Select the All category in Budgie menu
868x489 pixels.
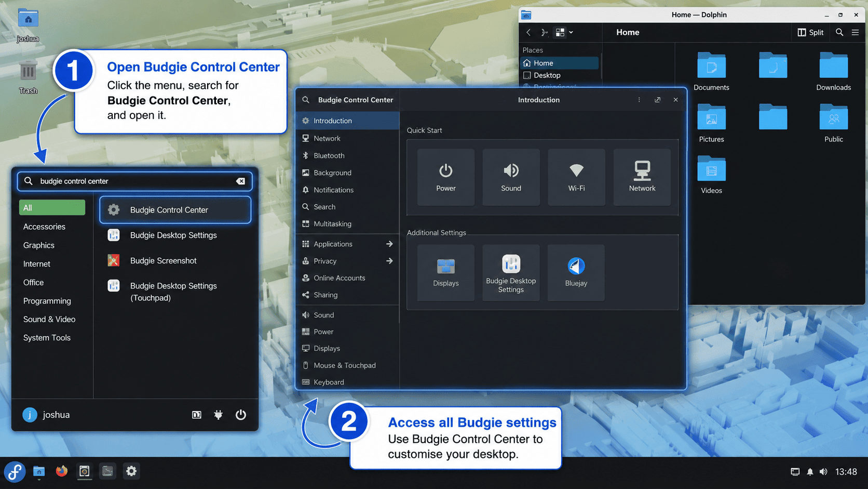(x=52, y=208)
